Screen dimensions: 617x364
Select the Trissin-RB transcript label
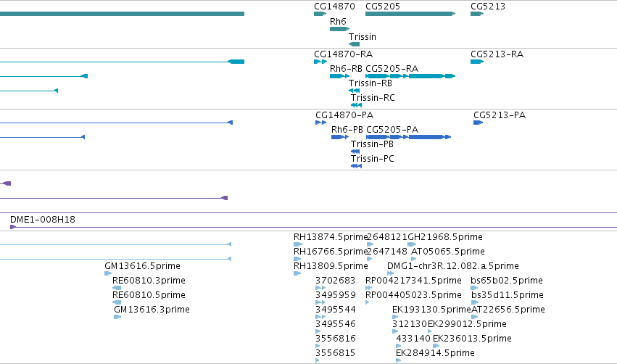[370, 83]
